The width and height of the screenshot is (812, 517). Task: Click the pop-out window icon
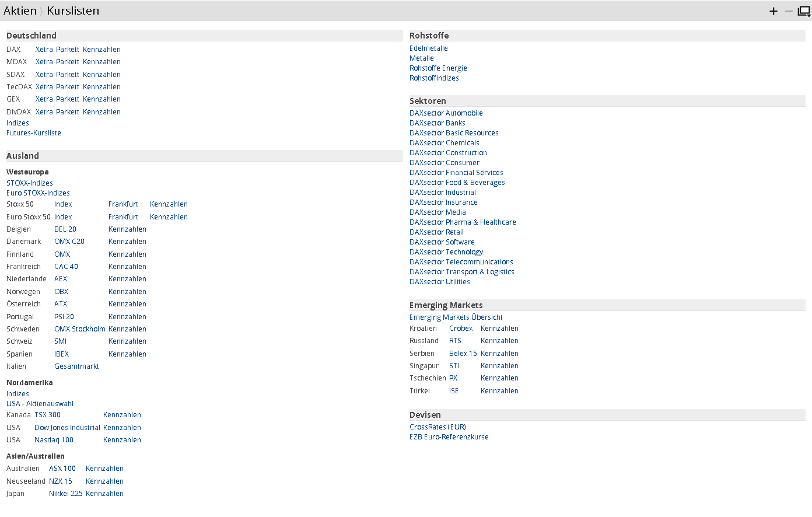coord(804,11)
